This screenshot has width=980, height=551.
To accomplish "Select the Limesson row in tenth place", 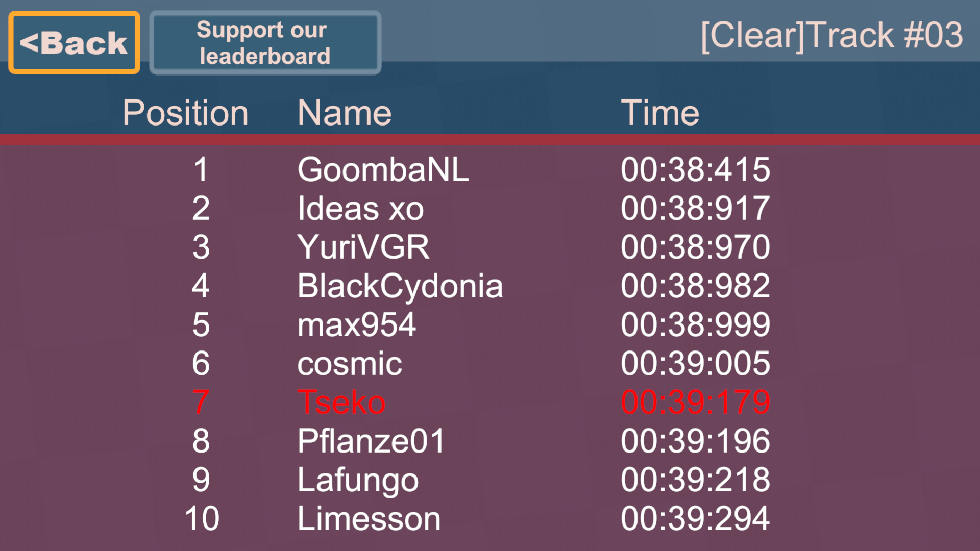I will click(369, 518).
